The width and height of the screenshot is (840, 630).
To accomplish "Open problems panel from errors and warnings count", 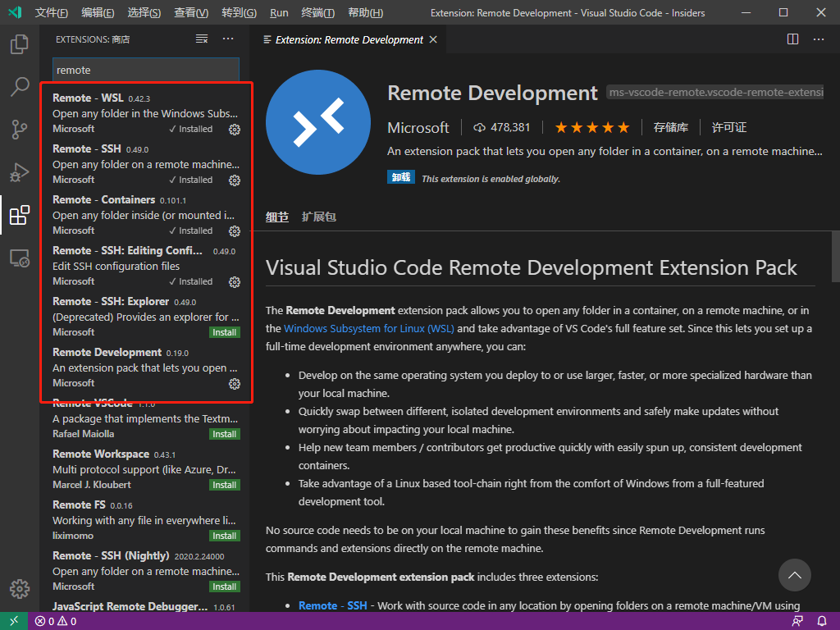I will [x=56, y=621].
